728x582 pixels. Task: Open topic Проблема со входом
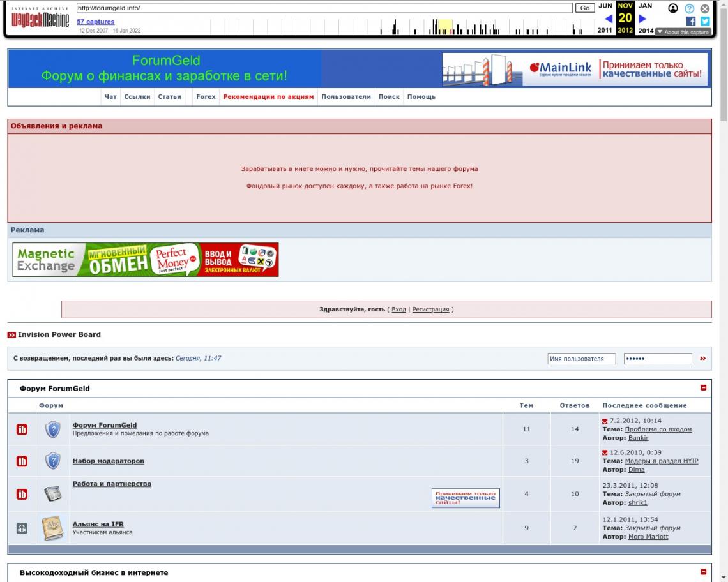[658, 429]
